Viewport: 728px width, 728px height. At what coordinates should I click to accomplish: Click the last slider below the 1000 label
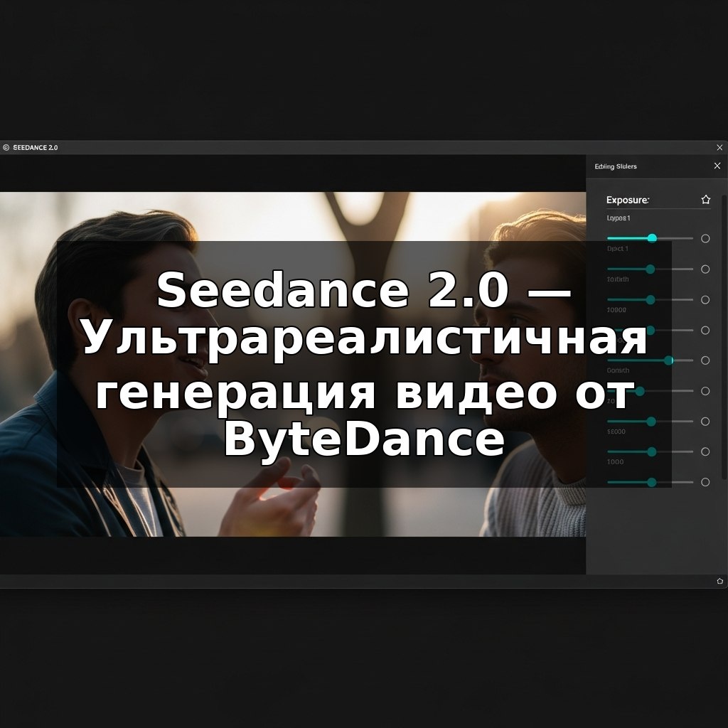point(650,483)
